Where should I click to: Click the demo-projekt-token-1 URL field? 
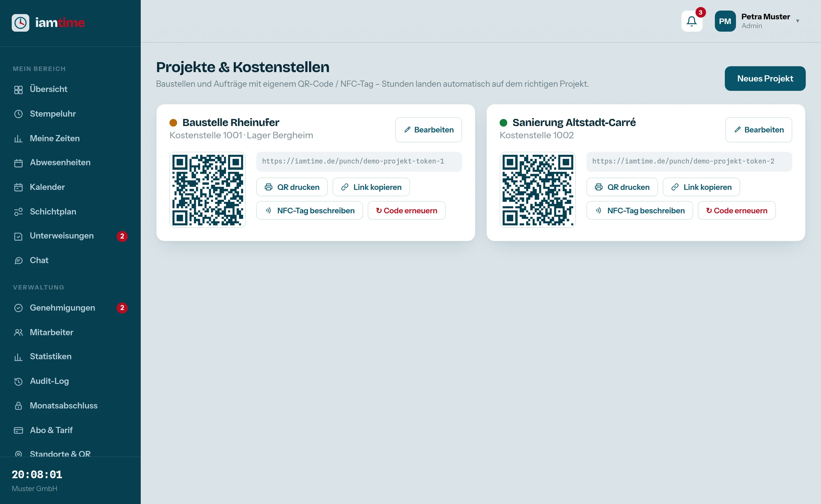click(x=359, y=162)
